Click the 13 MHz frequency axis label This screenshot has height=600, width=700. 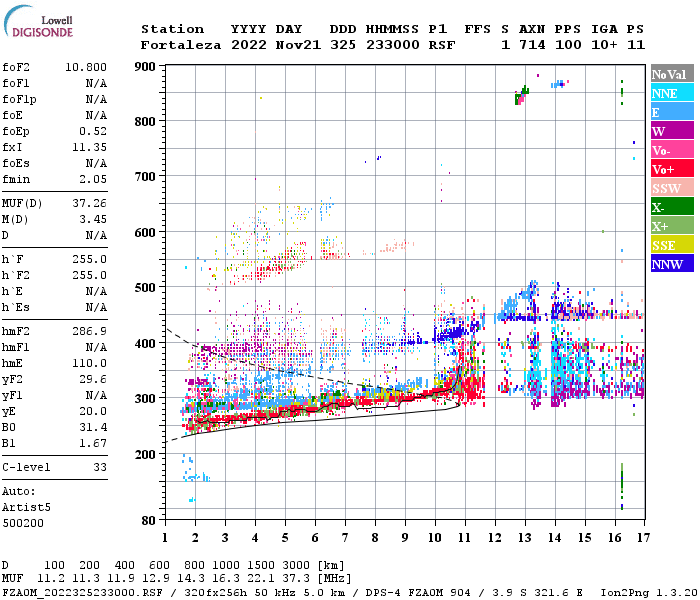(x=525, y=538)
